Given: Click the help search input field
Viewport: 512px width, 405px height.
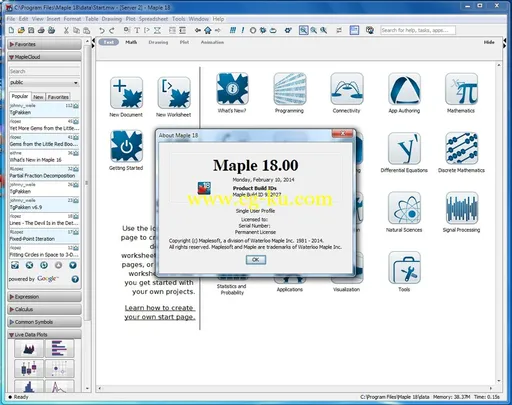Looking at the screenshot, I should coord(418,30).
